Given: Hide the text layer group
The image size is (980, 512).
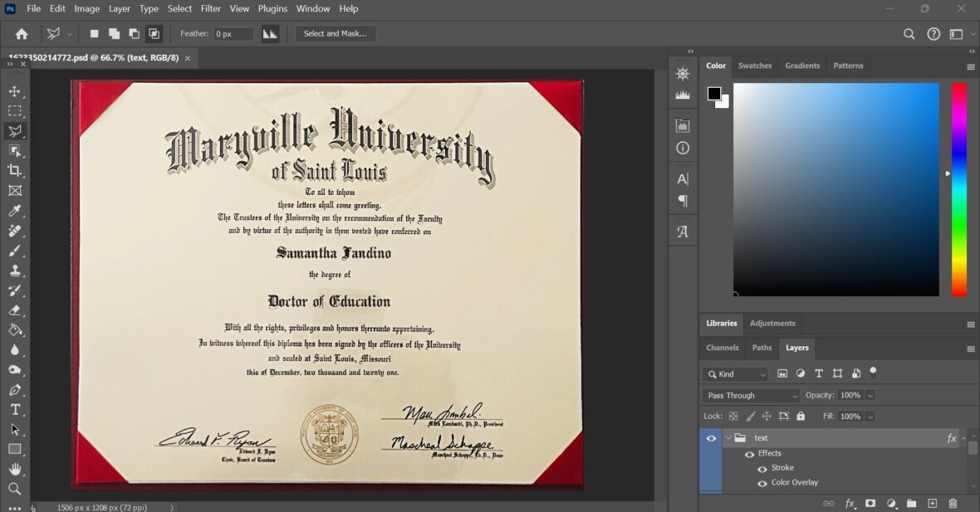Looking at the screenshot, I should point(711,437).
